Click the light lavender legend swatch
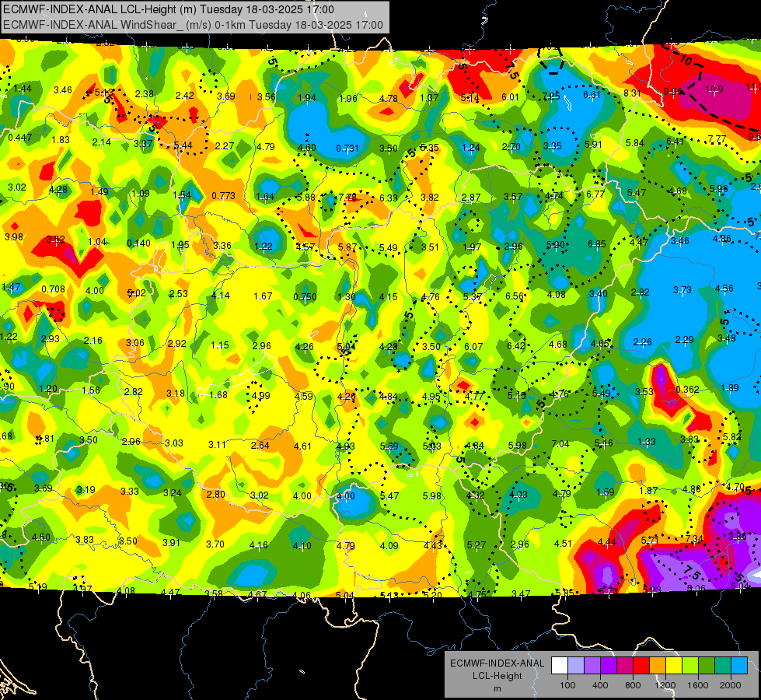The height and width of the screenshot is (700, 761). (575, 666)
